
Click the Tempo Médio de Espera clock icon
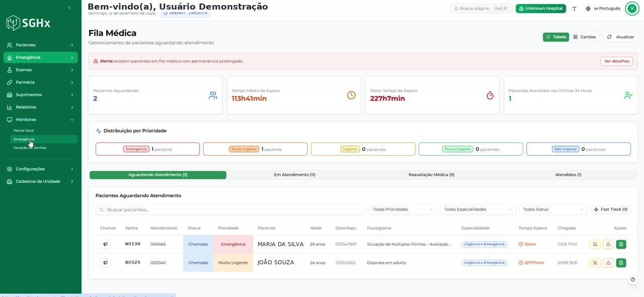(351, 95)
